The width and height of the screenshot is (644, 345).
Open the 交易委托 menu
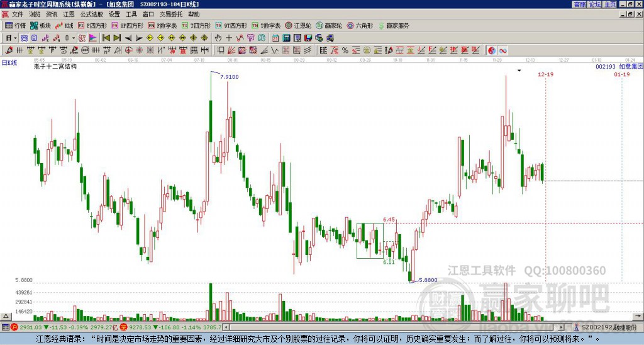[x=171, y=14]
